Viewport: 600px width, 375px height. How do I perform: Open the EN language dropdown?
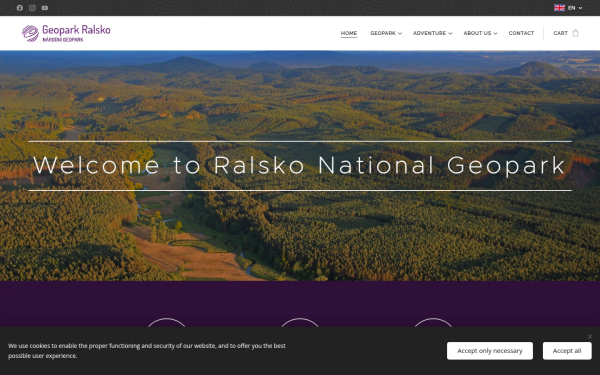pos(575,8)
